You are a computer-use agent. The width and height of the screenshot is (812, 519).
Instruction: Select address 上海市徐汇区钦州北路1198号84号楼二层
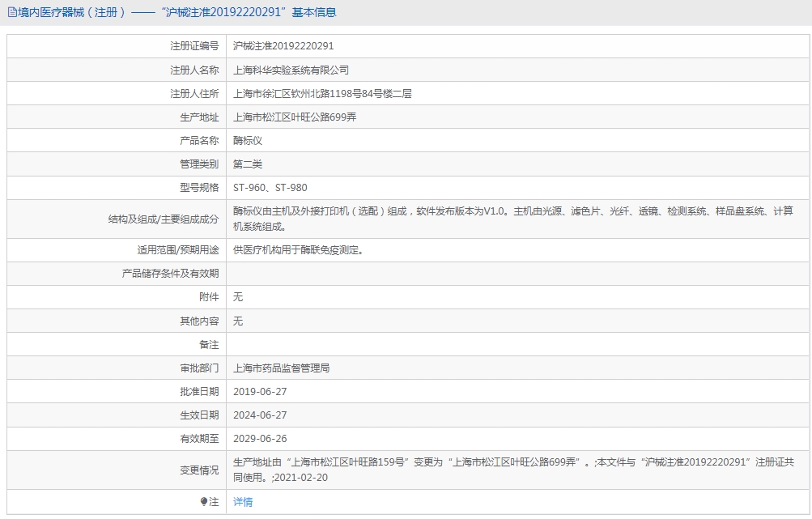[322, 94]
